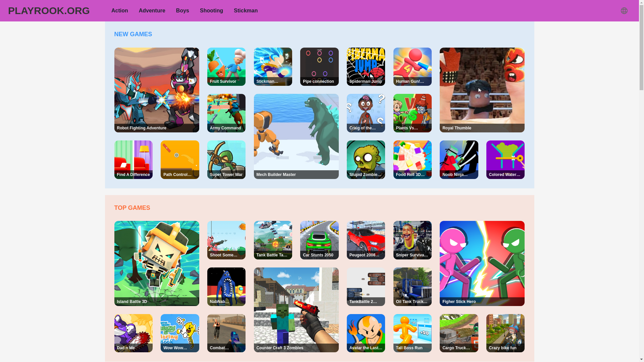
Task: Open NabNab blue monster game tile
Action: pos(226,287)
